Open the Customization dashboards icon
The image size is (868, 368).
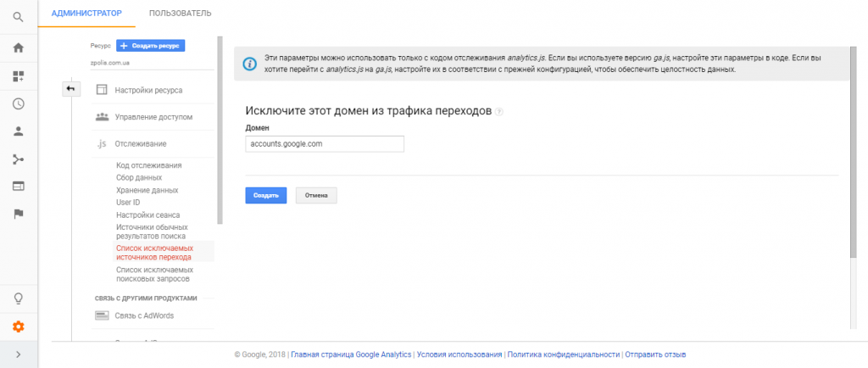(18, 76)
